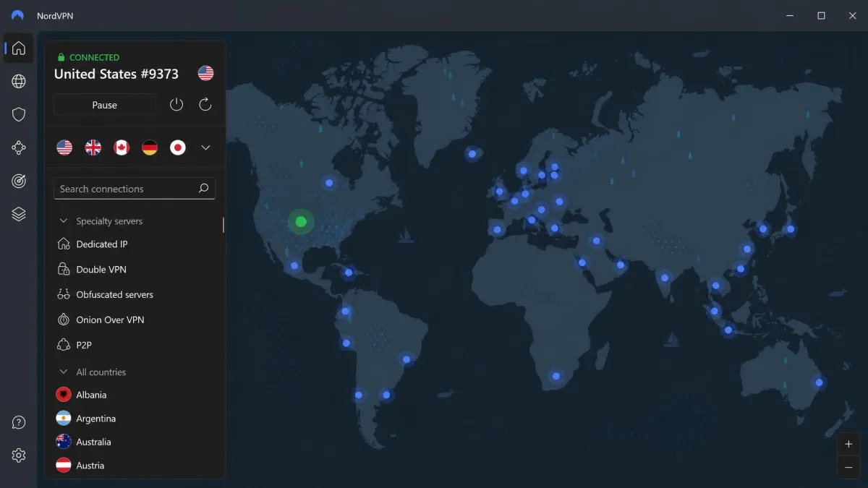Click the South Africa server dot on map
868x488 pixels.
556,376
